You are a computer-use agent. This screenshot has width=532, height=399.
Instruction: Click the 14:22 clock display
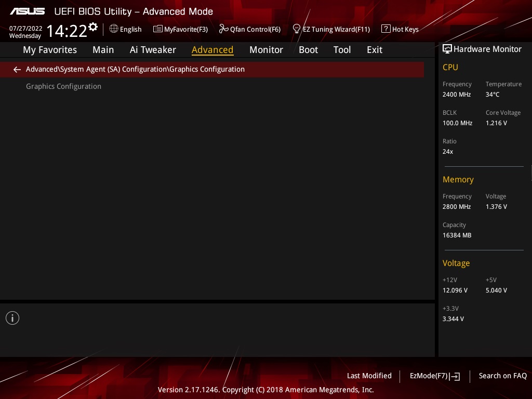coord(67,31)
